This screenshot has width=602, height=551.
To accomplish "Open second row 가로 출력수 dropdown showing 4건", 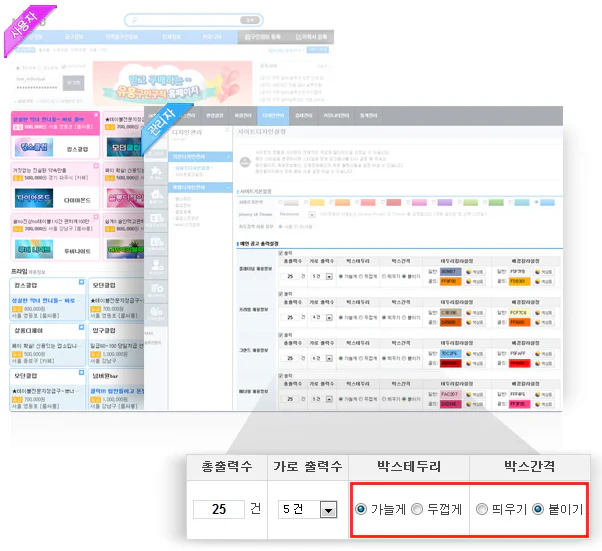I will click(322, 318).
